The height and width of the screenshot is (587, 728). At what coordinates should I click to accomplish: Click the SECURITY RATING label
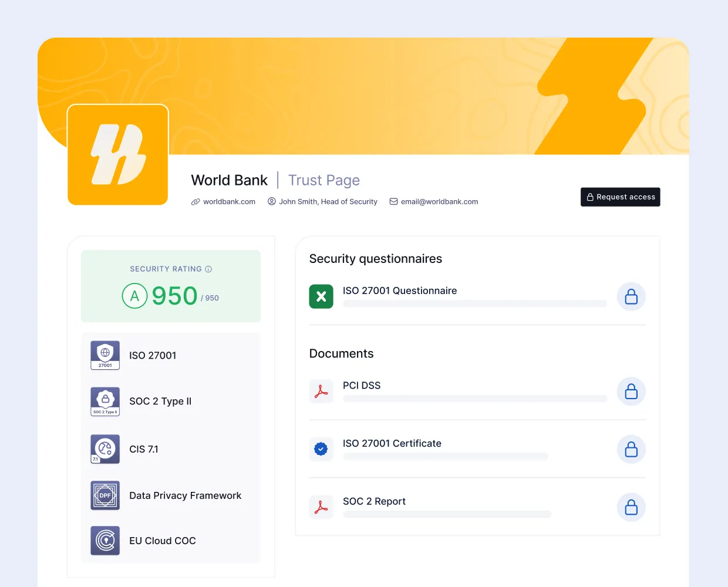pyautogui.click(x=166, y=269)
